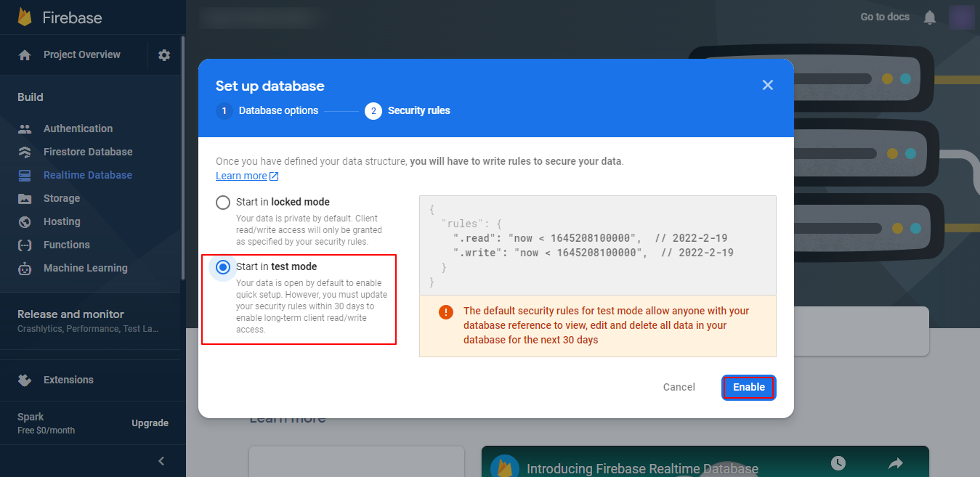The width and height of the screenshot is (980, 477).
Task: Click the Machine Learning robot icon
Action: [25, 268]
